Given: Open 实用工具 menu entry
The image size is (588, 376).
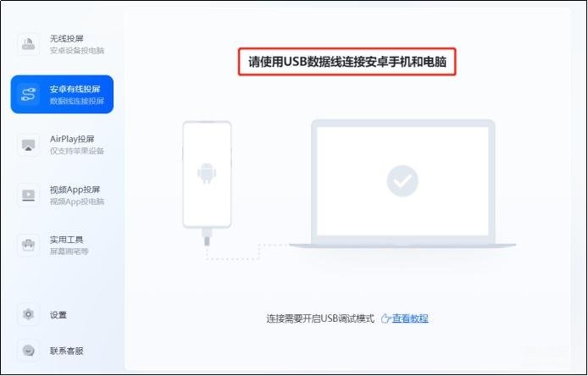Looking at the screenshot, I should point(62,246).
